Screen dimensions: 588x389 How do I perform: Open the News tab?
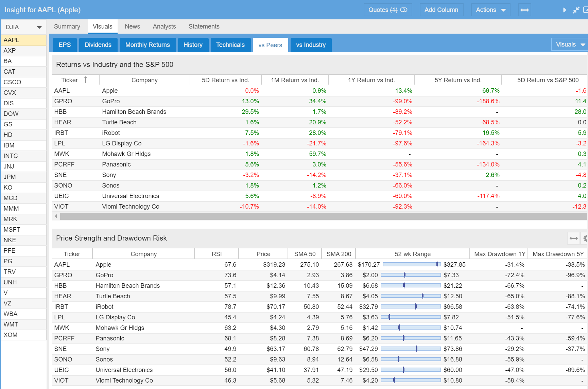[x=132, y=26]
